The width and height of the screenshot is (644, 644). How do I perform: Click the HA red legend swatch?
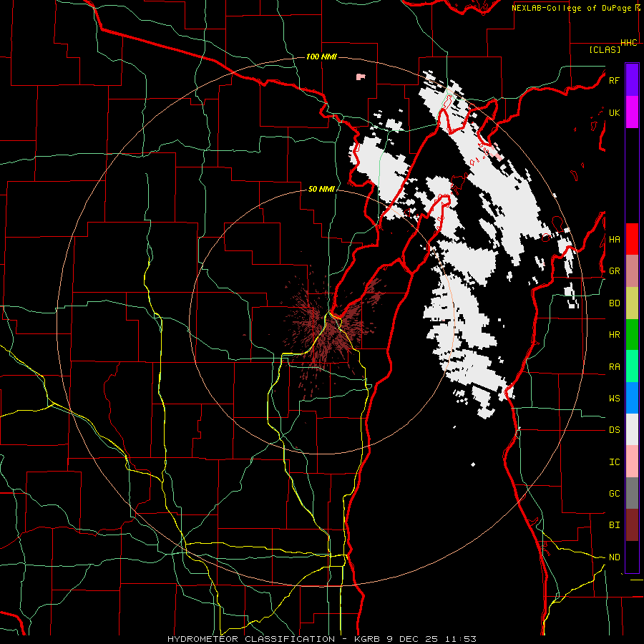(632, 239)
